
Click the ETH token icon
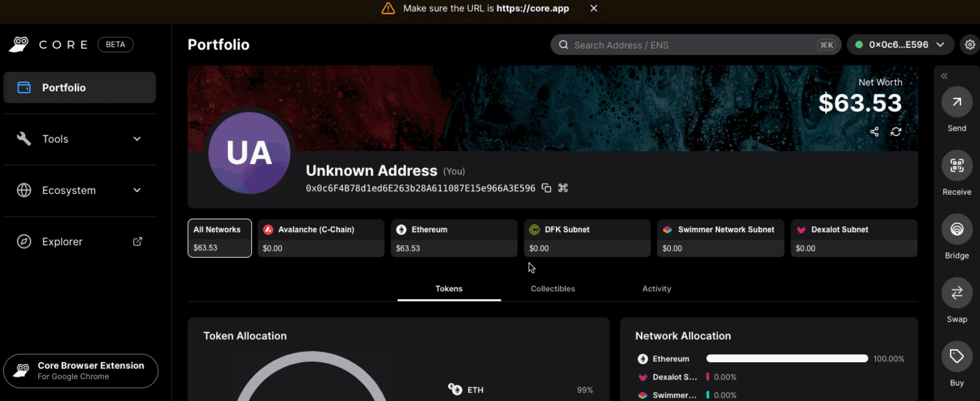coord(455,389)
